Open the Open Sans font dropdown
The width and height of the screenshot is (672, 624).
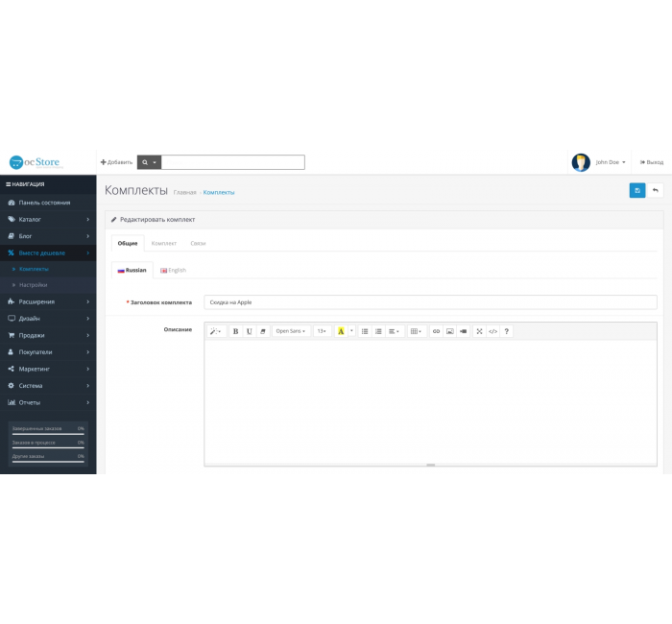coord(291,331)
